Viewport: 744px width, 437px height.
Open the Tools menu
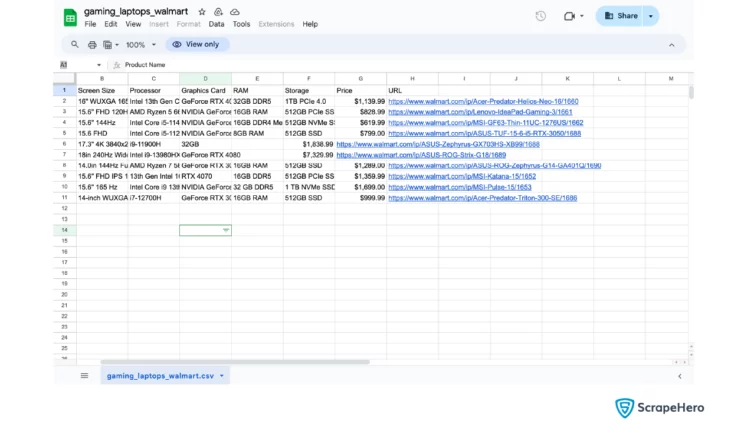click(241, 24)
